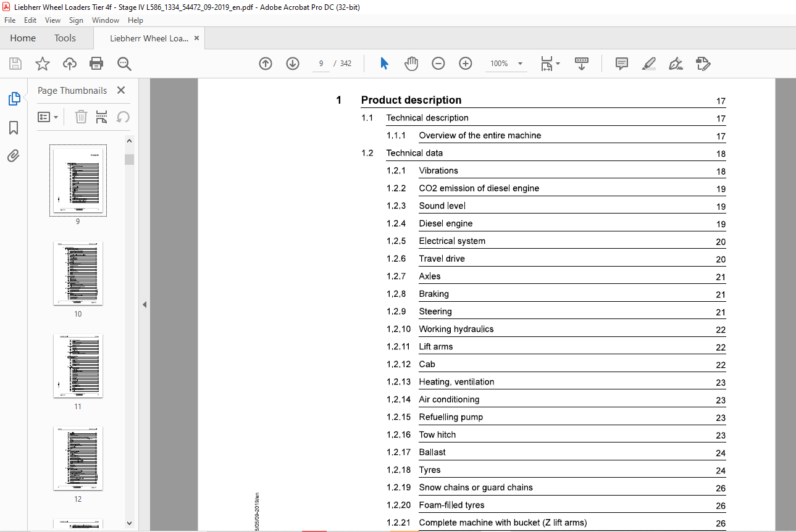Go to next page arrow
This screenshot has width=796, height=532.
point(293,64)
